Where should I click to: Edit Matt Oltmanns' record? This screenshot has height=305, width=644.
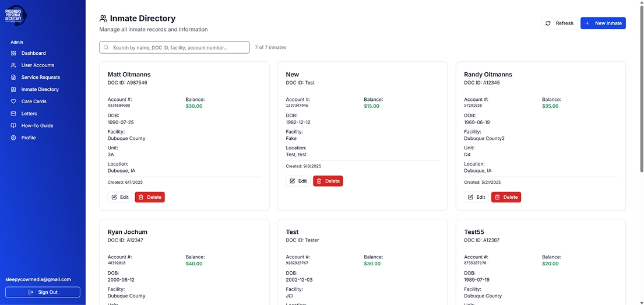120,197
